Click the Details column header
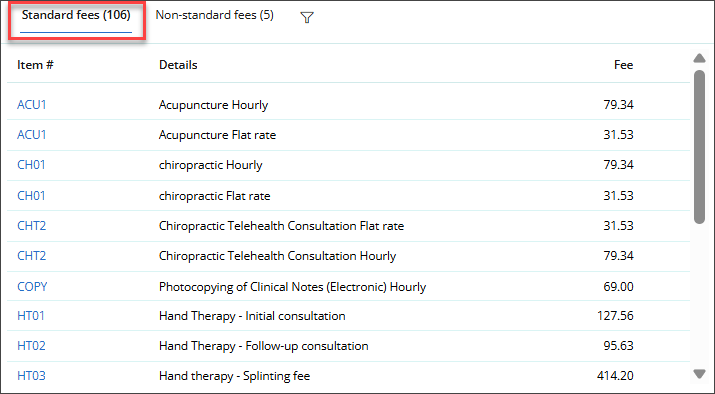715x394 pixels. tap(178, 65)
